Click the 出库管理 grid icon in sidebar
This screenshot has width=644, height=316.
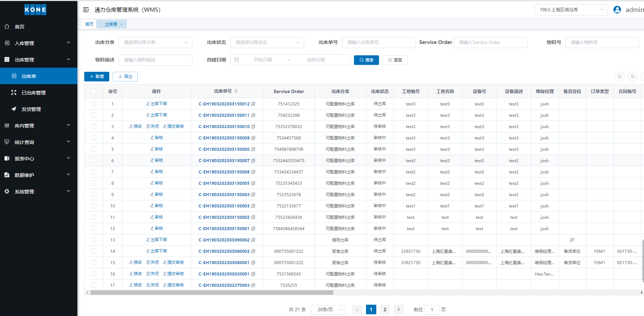pyautogui.click(x=7, y=59)
